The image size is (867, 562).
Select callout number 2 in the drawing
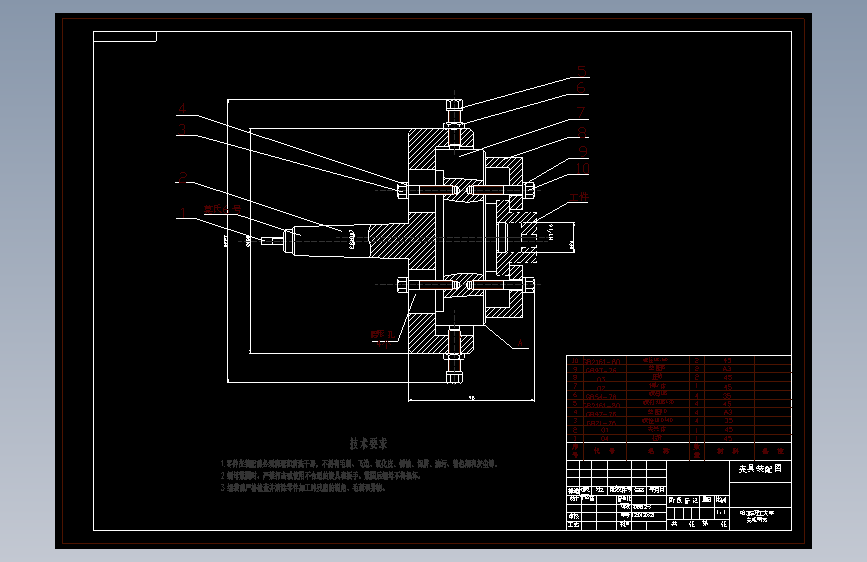[183, 177]
